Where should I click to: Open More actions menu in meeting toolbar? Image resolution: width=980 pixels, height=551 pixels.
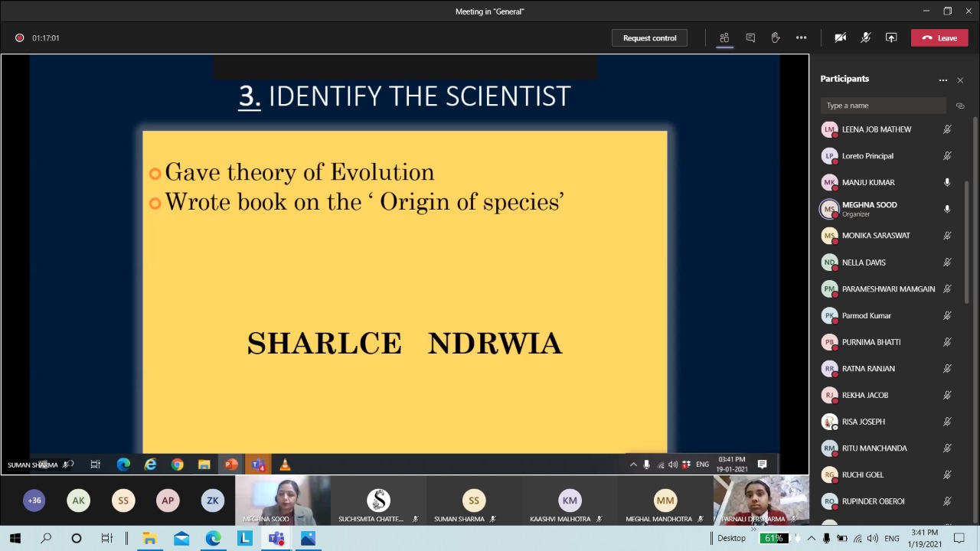801,37
